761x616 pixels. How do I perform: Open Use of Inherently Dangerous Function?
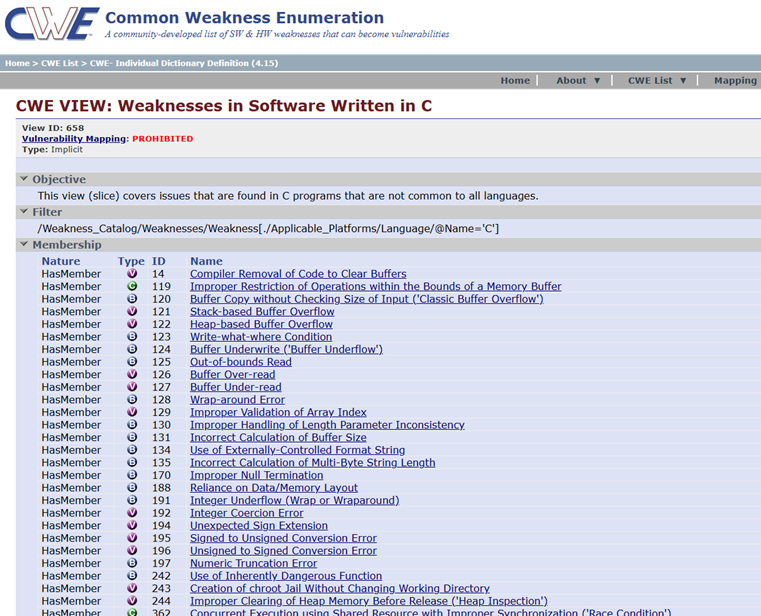pos(286,576)
